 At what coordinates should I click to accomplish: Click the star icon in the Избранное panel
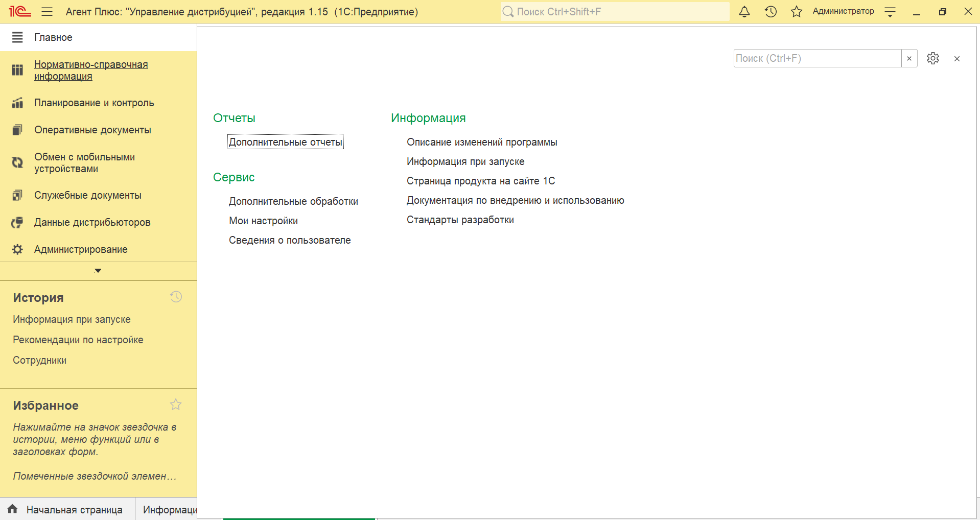(x=176, y=405)
